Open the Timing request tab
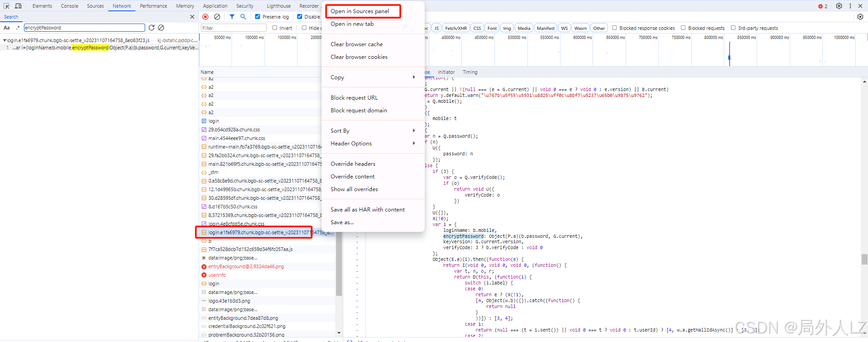The height and width of the screenshot is (342, 868). click(x=470, y=72)
